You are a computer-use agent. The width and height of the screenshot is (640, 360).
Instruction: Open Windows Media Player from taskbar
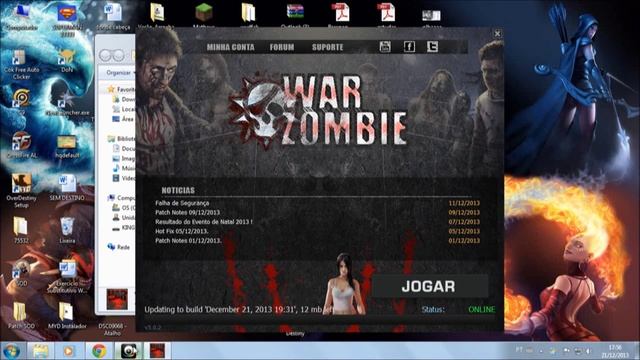point(69,351)
